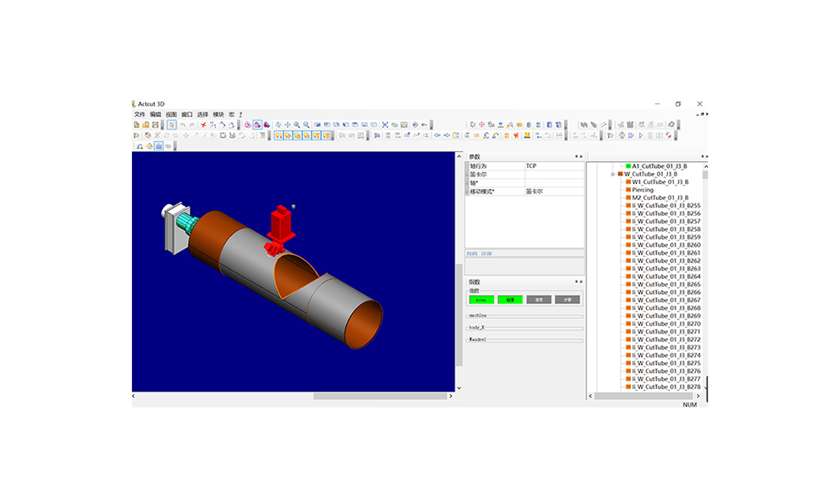Click the dark solid rendering icon
Image resolution: width=840 pixels, height=504 pixels.
pyautogui.click(x=267, y=125)
